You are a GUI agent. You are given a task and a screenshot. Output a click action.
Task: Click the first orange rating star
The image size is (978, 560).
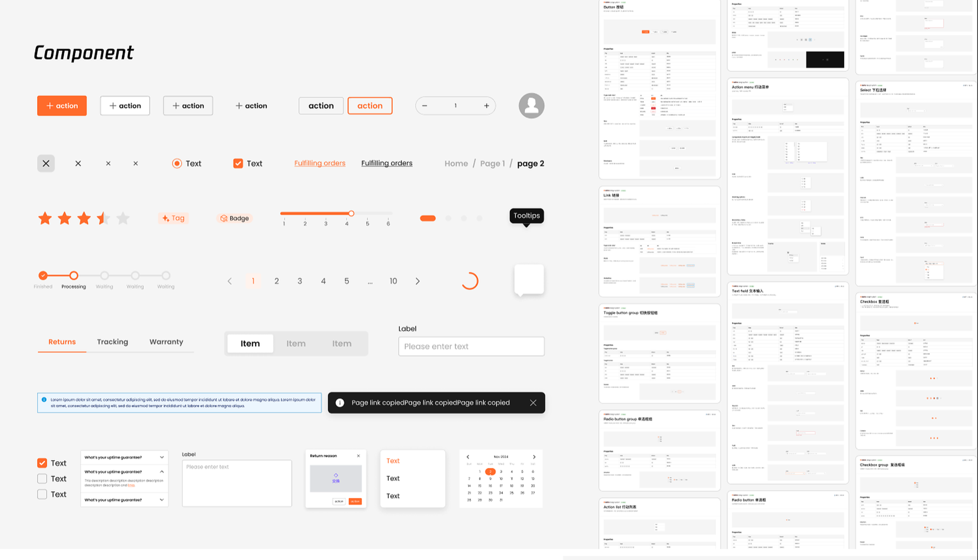[45, 218]
